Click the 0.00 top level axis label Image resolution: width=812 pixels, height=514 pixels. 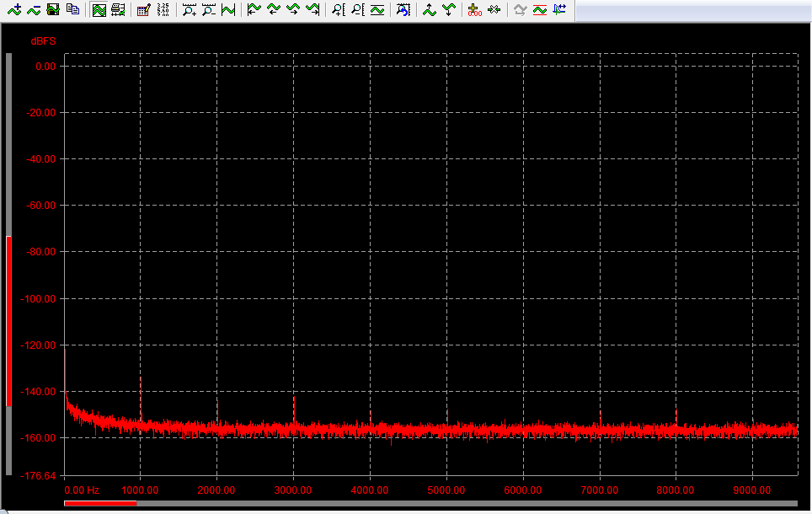pos(45,67)
